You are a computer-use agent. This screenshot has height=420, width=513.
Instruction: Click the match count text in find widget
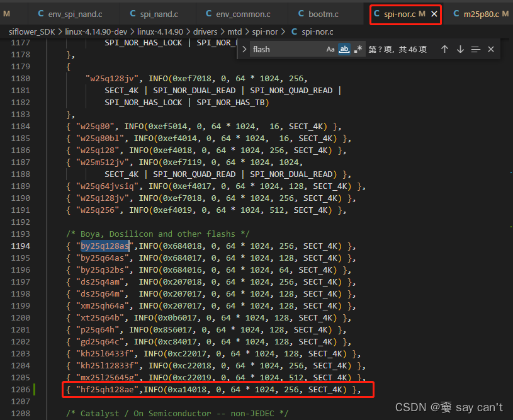(398, 50)
